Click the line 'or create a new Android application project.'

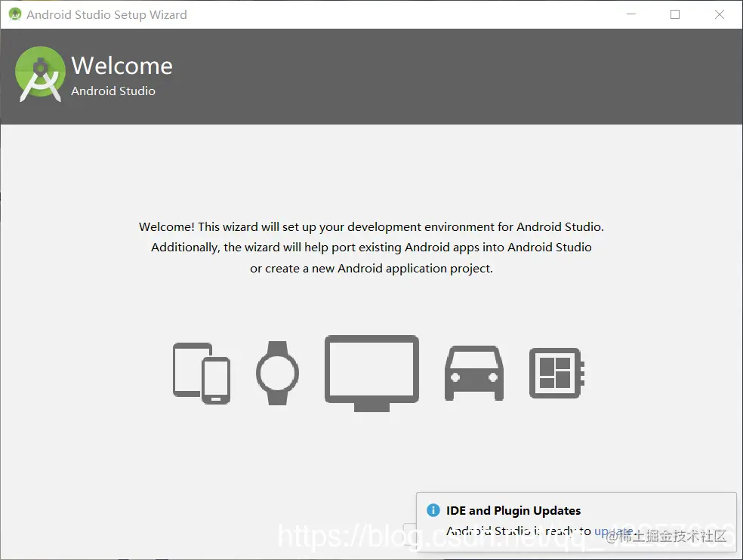[x=371, y=269]
